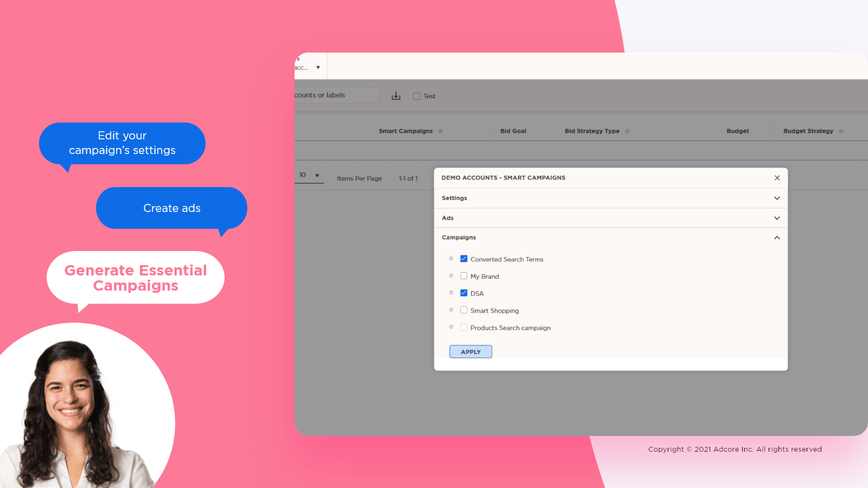Click info icon next to Smart Campaigns header
Viewport: 868px width, 488px height.
point(441,131)
